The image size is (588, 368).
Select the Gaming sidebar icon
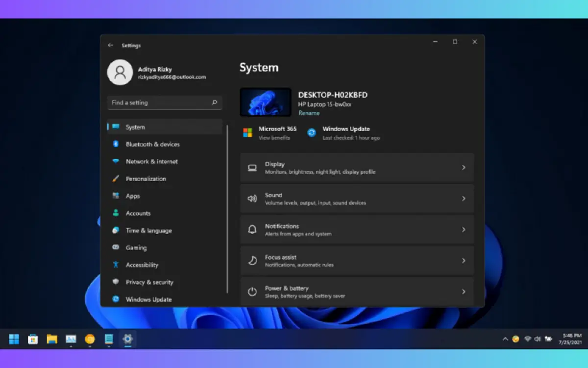point(116,248)
